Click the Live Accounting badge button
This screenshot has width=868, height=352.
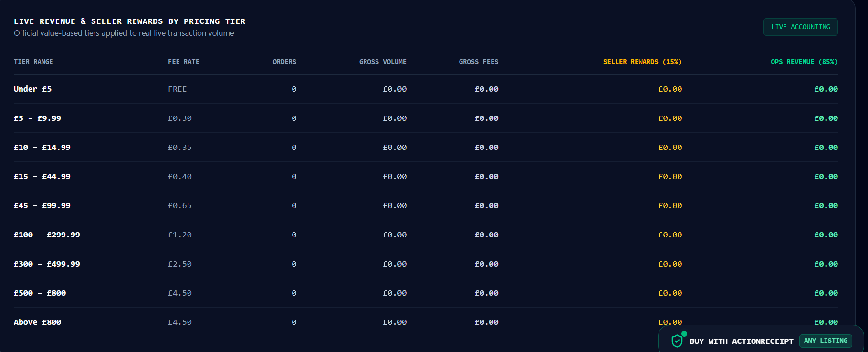point(801,27)
